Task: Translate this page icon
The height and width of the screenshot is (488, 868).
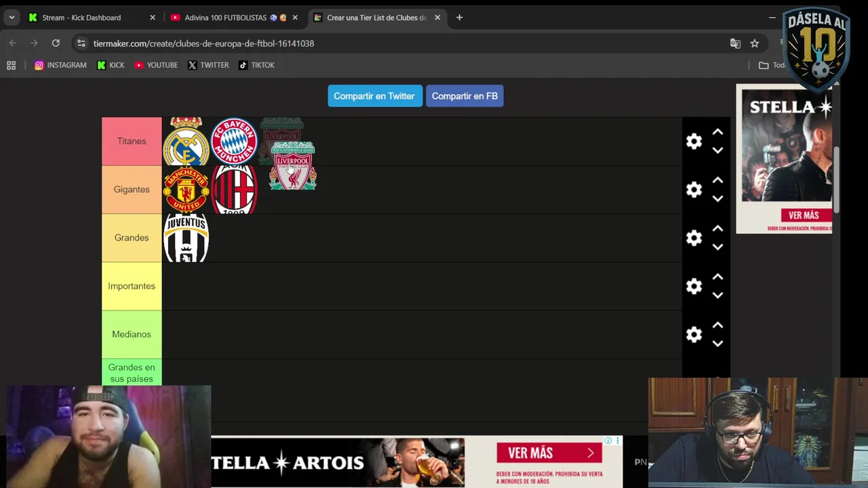Action: 735,43
